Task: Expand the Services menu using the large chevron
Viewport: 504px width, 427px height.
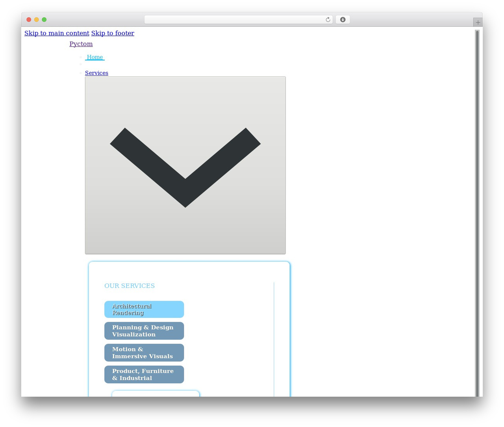Action: 185,165
